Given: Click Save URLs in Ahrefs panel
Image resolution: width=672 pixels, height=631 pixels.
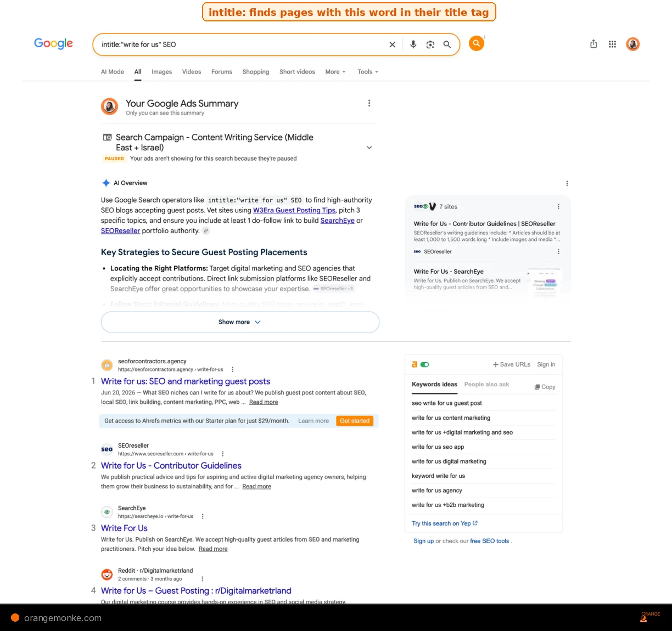Looking at the screenshot, I should (x=512, y=364).
